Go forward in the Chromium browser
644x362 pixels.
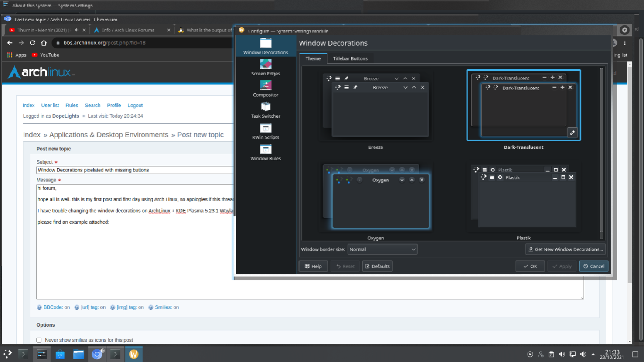click(21, 43)
